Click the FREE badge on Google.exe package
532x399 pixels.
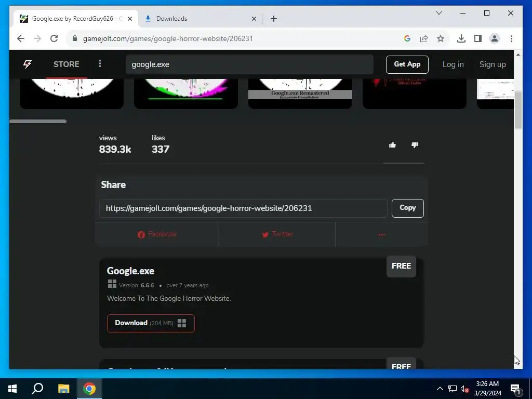[x=401, y=266]
